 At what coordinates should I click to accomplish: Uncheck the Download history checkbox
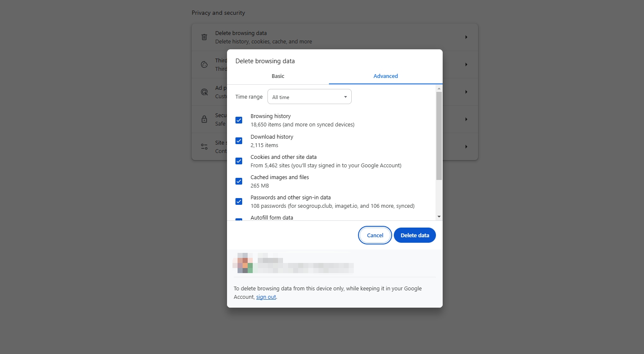point(239,141)
